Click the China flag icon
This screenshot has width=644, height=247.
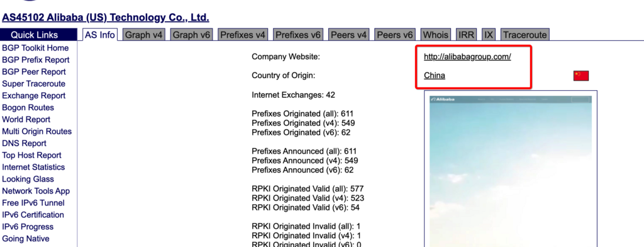[581, 76]
